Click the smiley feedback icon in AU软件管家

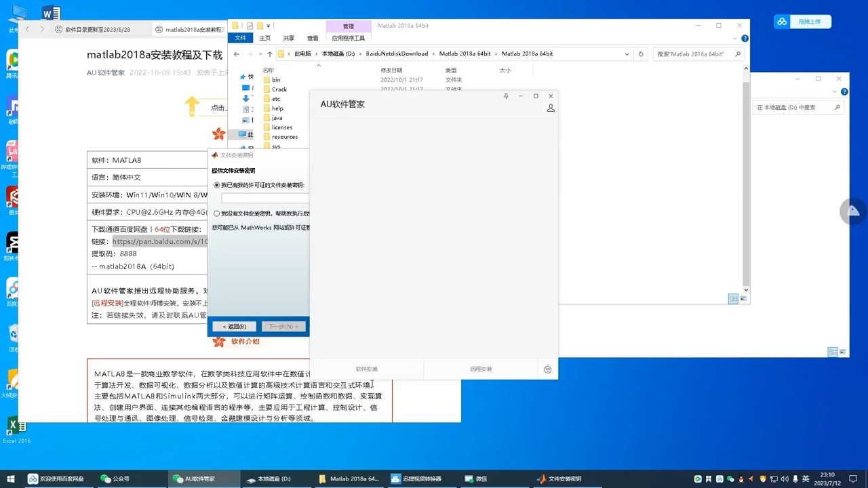(x=547, y=369)
